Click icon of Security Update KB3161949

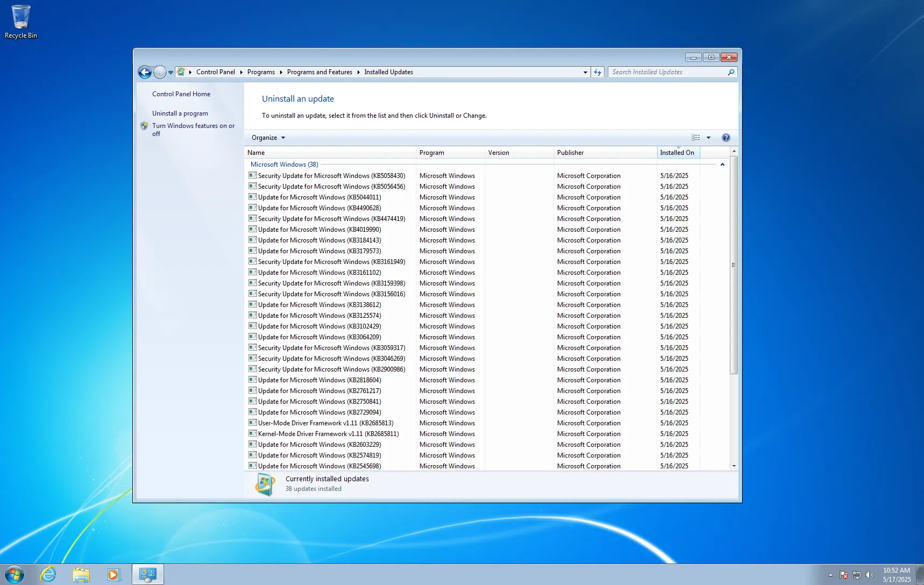coord(252,261)
